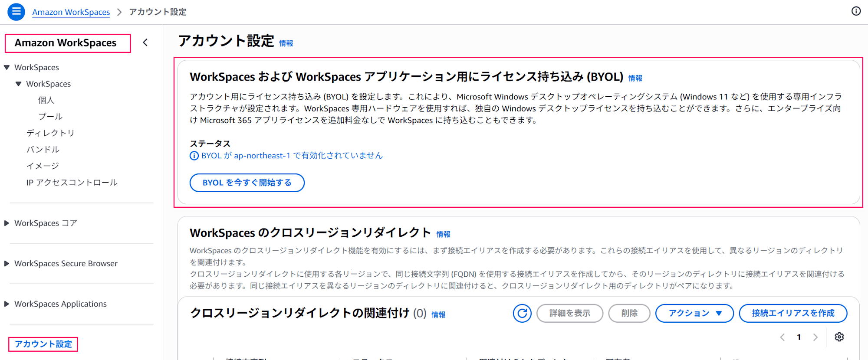The image size is (868, 360).
Task: Navigate to ディレクトリ
Action: (50, 133)
